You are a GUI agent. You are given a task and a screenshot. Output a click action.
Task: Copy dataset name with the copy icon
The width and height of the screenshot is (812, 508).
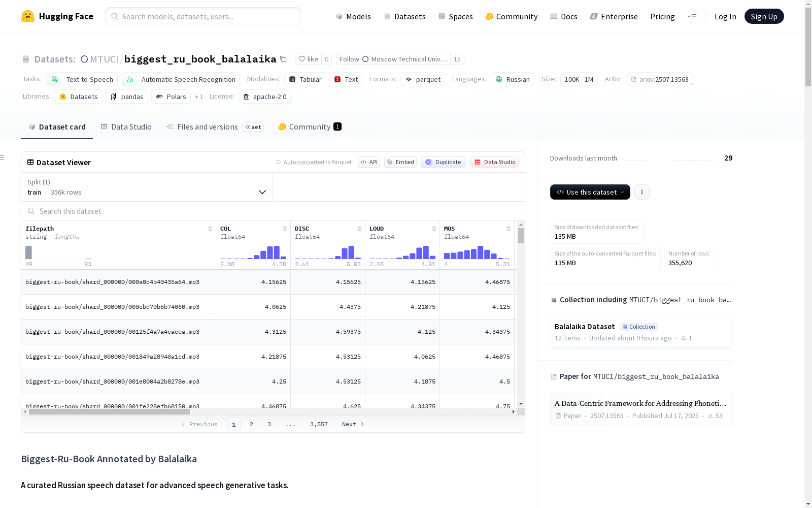pyautogui.click(x=284, y=59)
